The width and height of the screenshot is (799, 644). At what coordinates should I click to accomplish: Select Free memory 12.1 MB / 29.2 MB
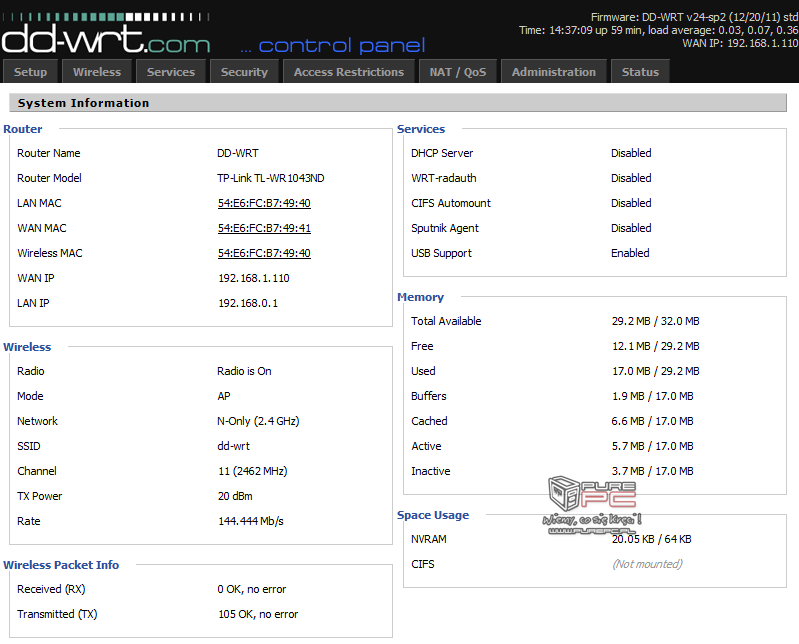655,346
